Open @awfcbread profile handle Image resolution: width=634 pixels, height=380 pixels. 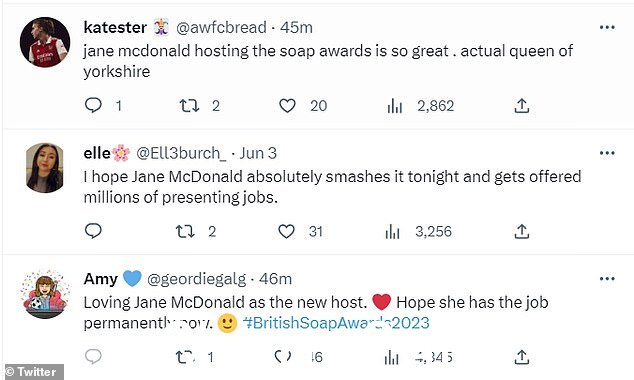[x=221, y=27]
